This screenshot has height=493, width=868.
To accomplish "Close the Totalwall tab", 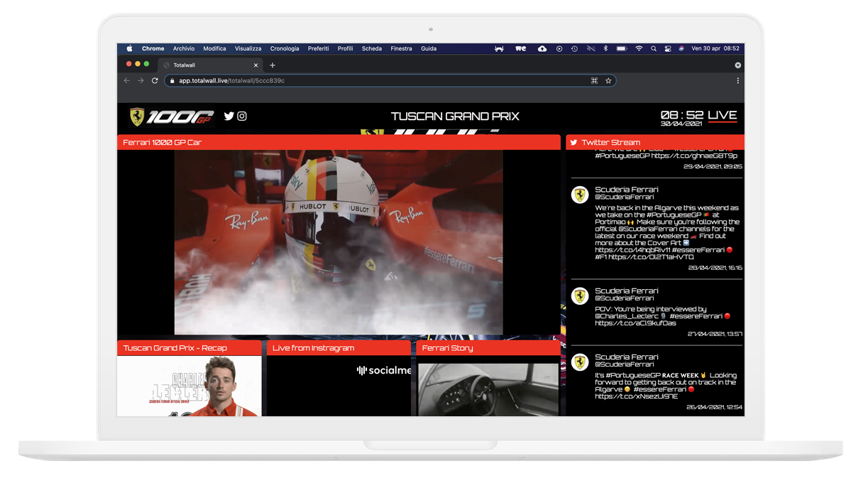I will (256, 65).
